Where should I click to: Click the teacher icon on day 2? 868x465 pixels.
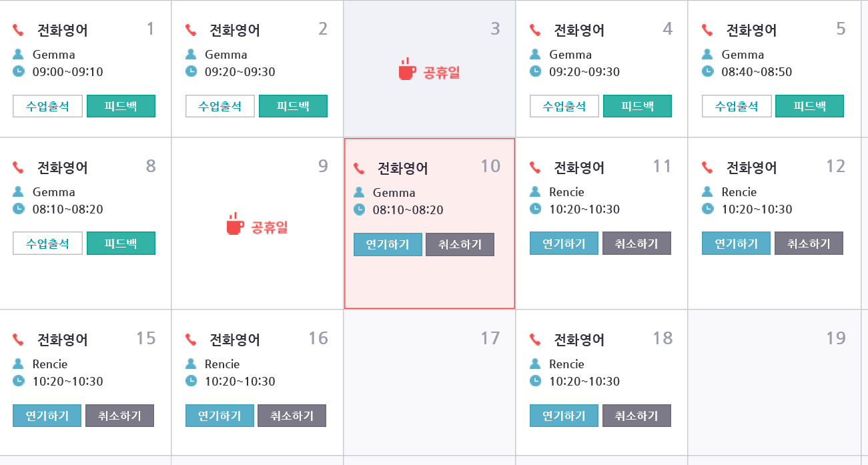tap(191, 54)
